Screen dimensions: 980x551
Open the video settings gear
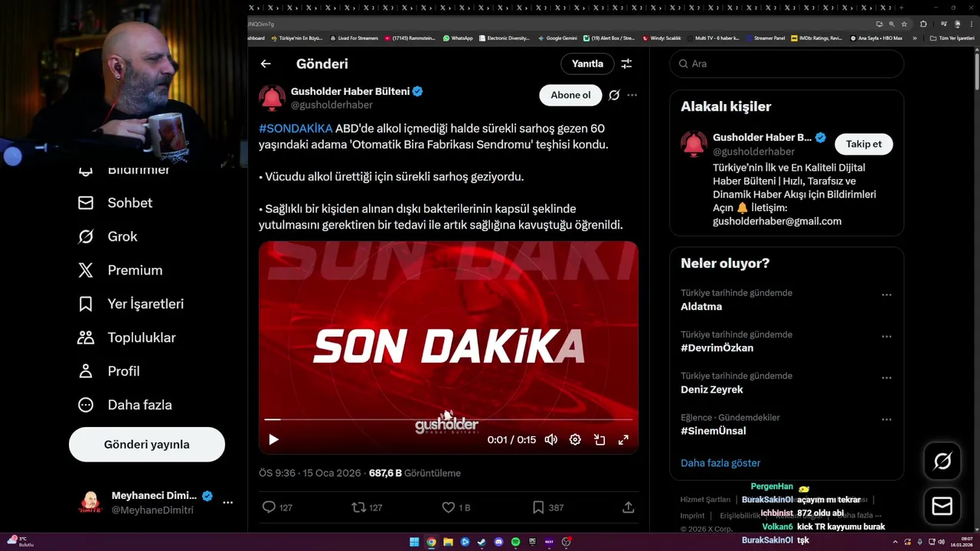click(x=575, y=439)
